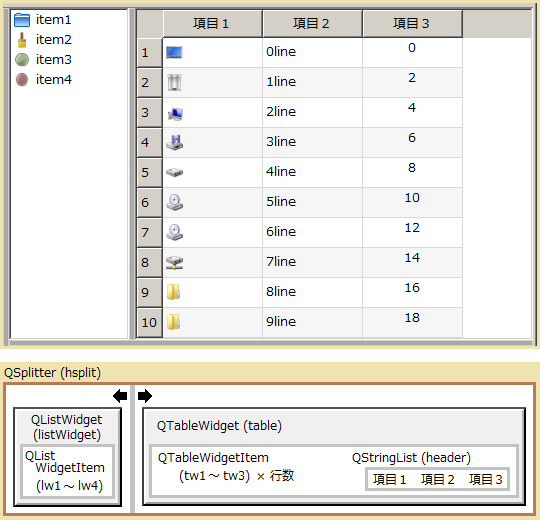Screen dimensions: 540x520
Task: Click the 項目 2 column header
Action: 312,23
